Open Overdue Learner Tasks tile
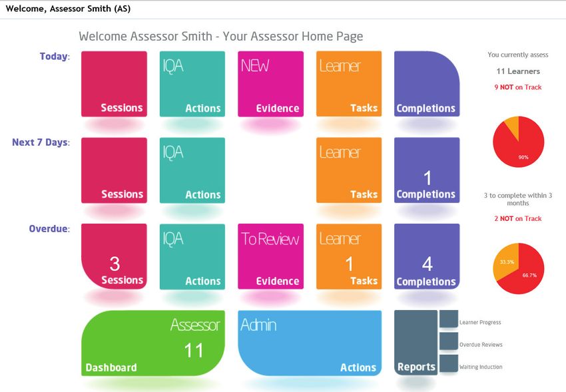Viewport: 566px width, 392px height. (x=349, y=256)
